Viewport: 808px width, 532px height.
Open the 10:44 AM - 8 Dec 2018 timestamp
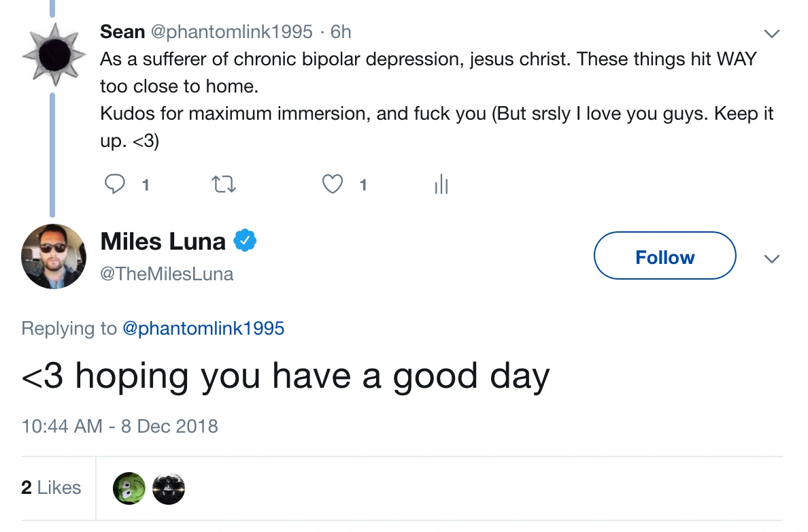click(120, 427)
